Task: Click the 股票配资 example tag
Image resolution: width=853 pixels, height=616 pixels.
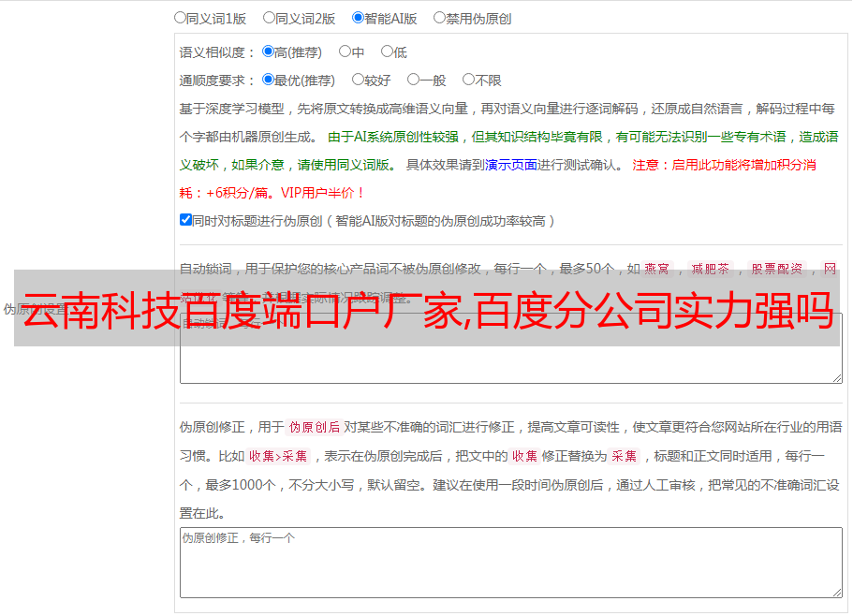Action: click(777, 269)
